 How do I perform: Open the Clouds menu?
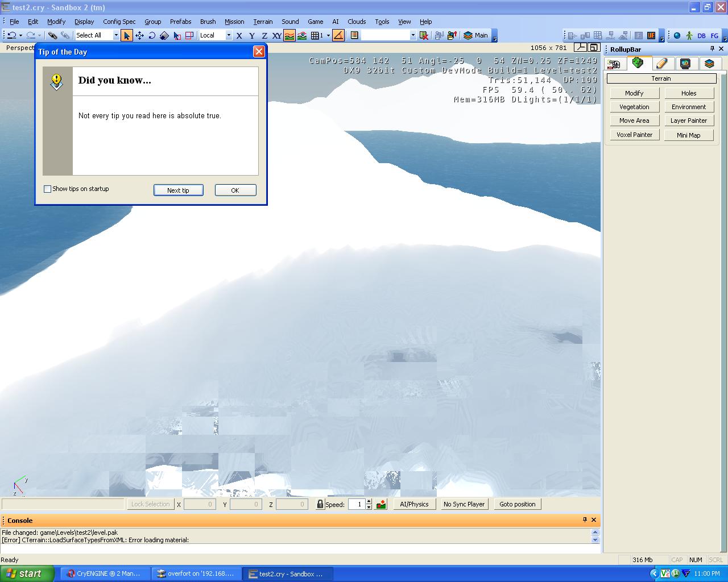point(357,22)
